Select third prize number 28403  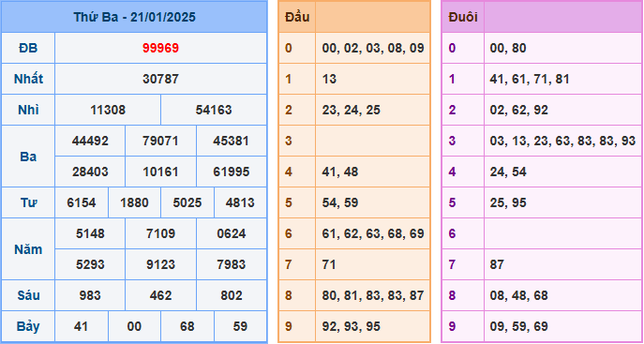tap(90, 172)
